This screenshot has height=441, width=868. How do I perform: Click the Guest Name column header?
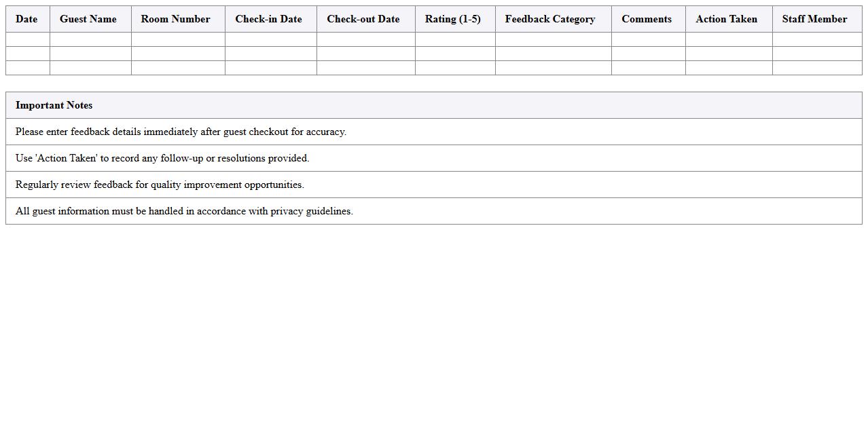(x=88, y=19)
